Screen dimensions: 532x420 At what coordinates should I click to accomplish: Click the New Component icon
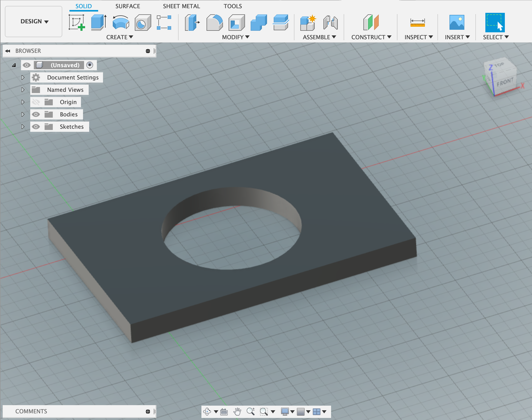coord(308,22)
